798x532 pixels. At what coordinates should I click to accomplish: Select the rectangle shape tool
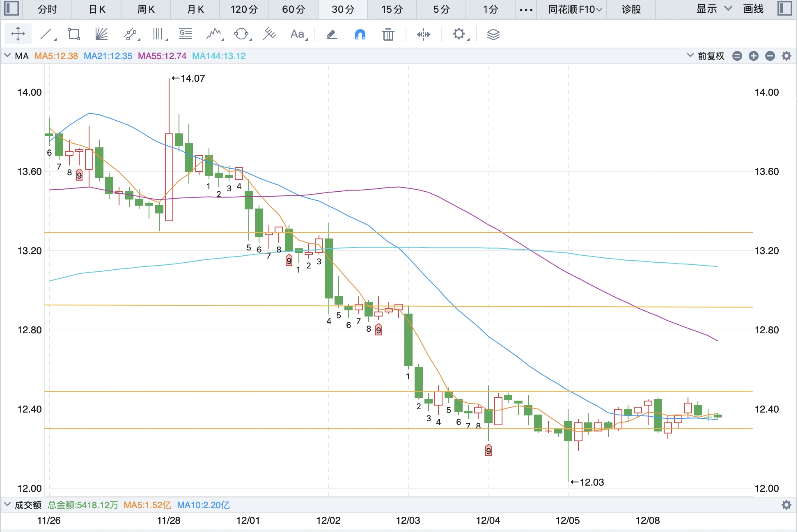(74, 34)
